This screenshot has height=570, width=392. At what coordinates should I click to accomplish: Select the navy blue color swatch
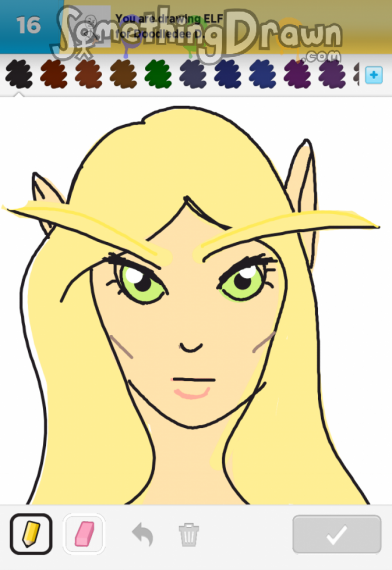(228, 74)
